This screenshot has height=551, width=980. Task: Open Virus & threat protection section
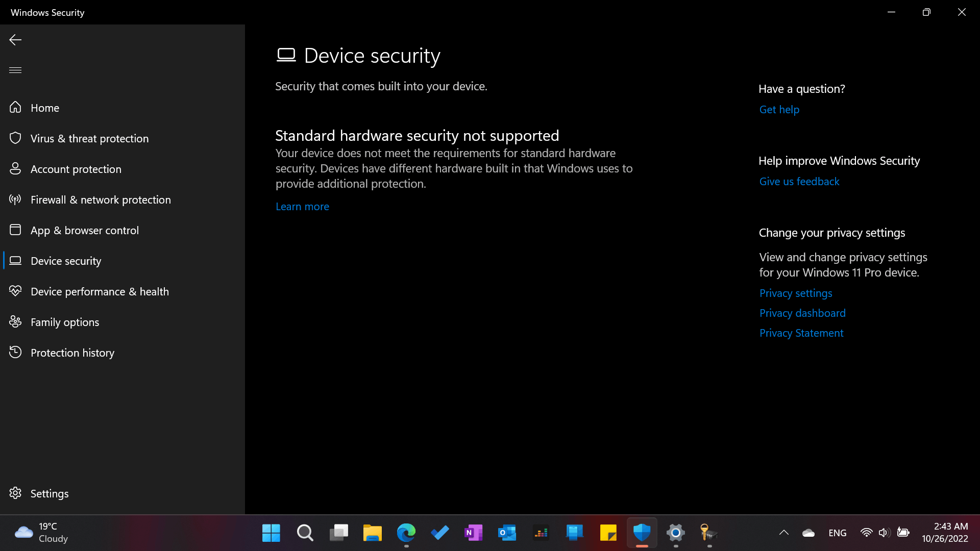click(x=89, y=138)
